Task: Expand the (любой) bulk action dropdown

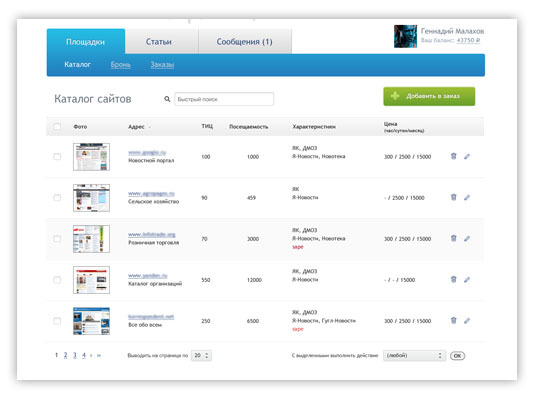Action: 414,356
